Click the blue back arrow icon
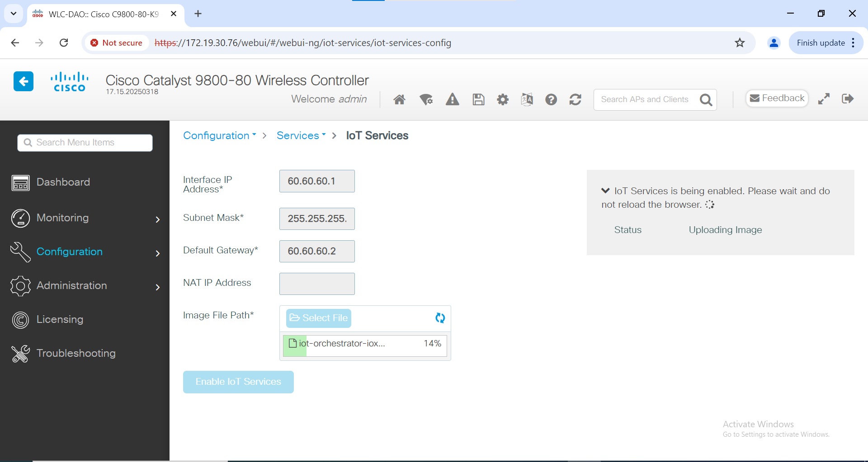Viewport: 868px width, 462px height. tap(23, 81)
